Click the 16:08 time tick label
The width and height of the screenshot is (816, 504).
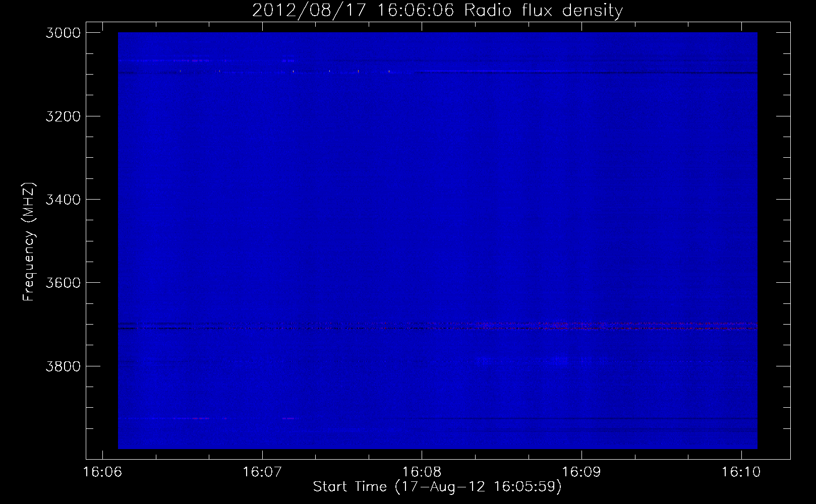click(422, 472)
